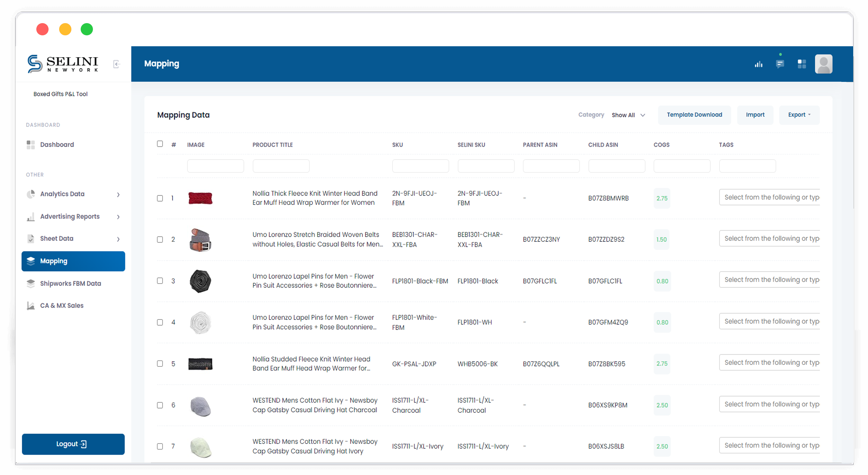Viewport: 868px width, 475px height.
Task: Click the SKU filter input field
Action: [x=420, y=166]
